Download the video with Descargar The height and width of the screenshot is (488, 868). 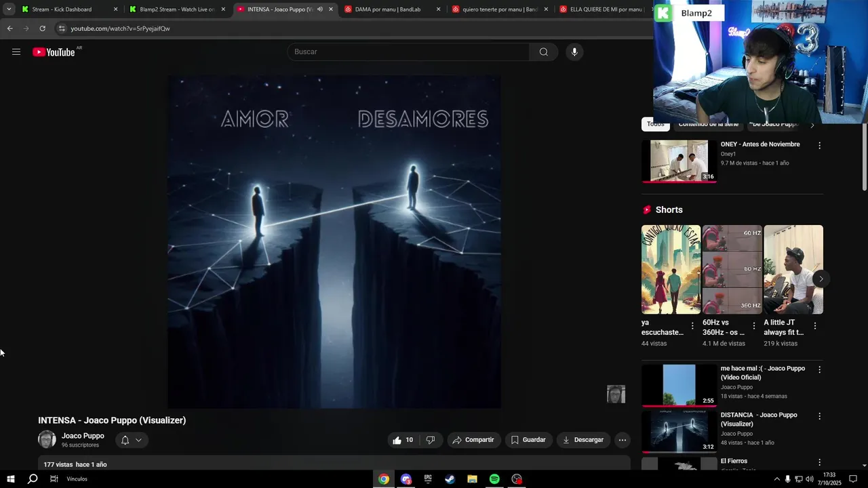pos(583,440)
